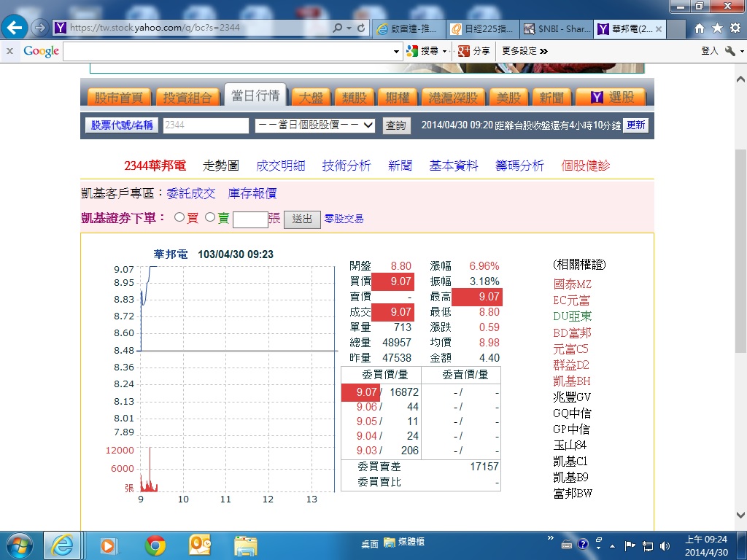
Task: Click the Google toolbar search box
Action: click(x=228, y=51)
